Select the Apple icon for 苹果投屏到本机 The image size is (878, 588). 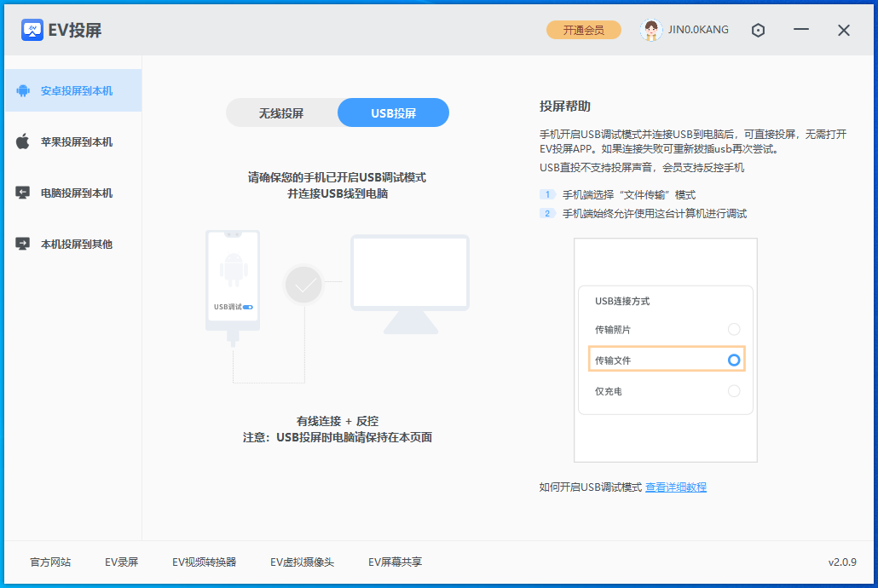[x=22, y=141]
